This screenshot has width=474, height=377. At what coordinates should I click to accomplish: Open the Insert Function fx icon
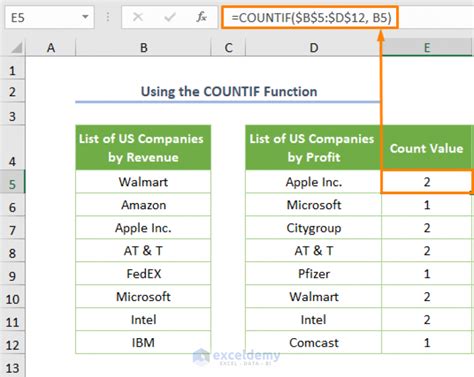201,17
